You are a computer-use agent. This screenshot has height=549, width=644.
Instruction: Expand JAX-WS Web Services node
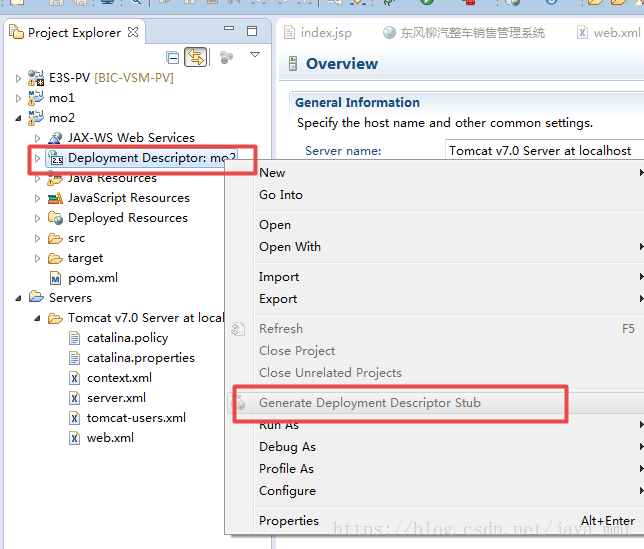click(x=37, y=138)
